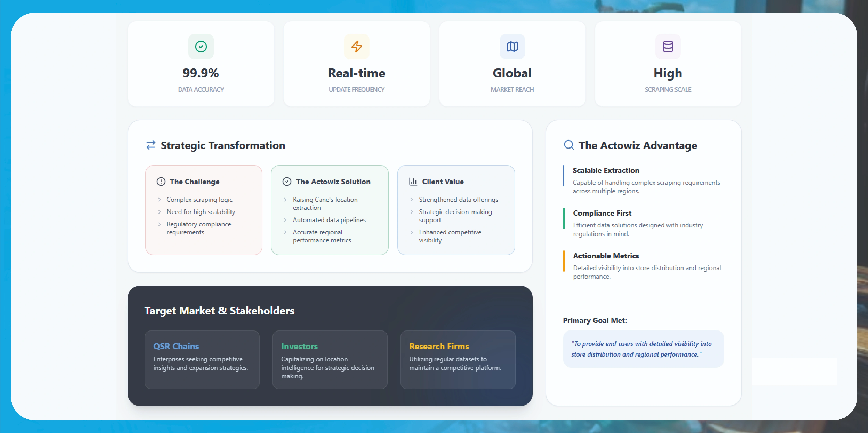Viewport: 868px width, 433px height.
Task: Click the chevron before Regulatory compliance requirements
Action: (159, 224)
